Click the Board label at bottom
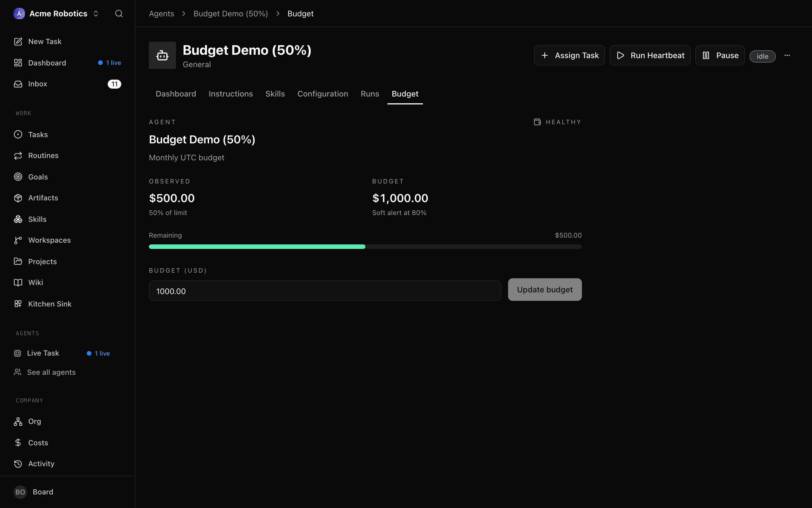812x508 pixels. coord(43,492)
